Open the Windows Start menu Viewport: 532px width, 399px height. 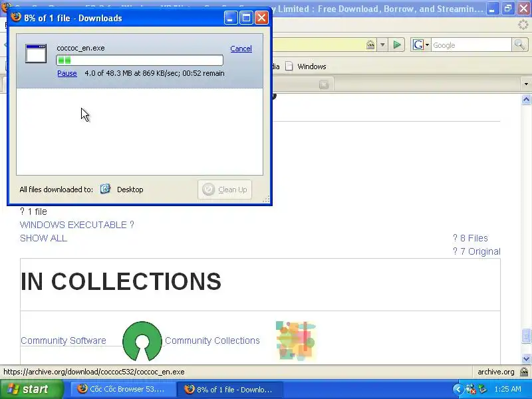[32, 389]
